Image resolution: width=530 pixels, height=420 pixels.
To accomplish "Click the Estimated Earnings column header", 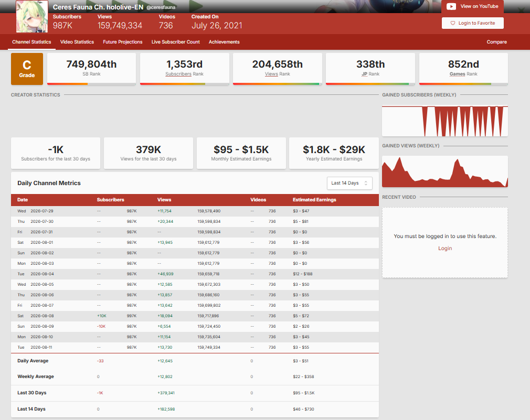I will [314, 200].
